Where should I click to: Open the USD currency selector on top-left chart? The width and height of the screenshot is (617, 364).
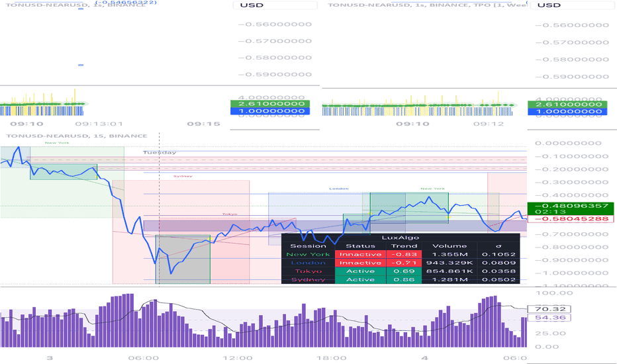(x=275, y=5)
